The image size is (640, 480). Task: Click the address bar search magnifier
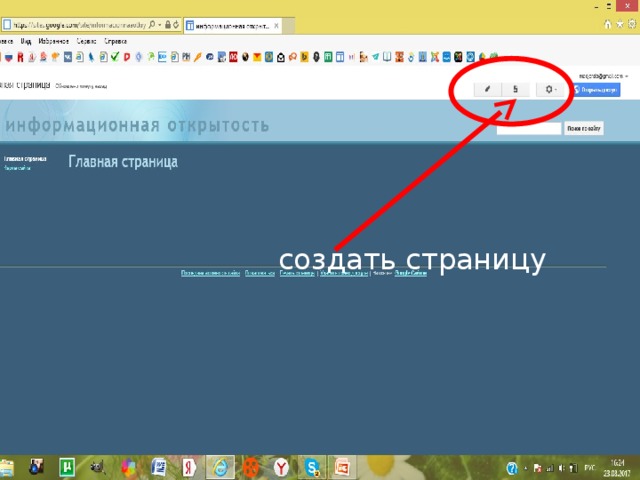tap(152, 25)
